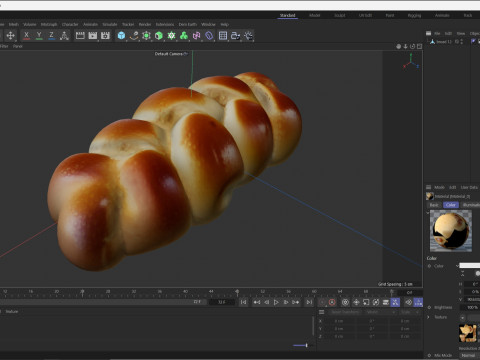The height and width of the screenshot is (360, 480).
Task: Open the Simulate menu
Action: pos(110,24)
